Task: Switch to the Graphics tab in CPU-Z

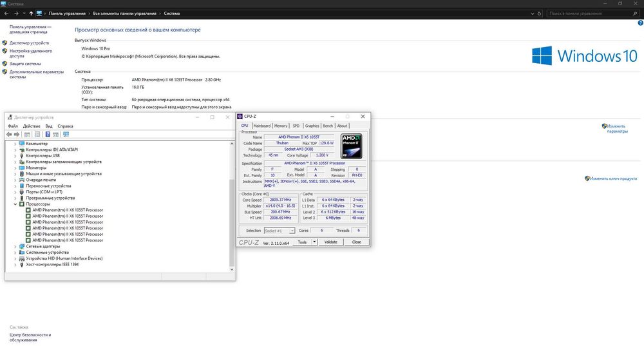Action: coord(312,126)
